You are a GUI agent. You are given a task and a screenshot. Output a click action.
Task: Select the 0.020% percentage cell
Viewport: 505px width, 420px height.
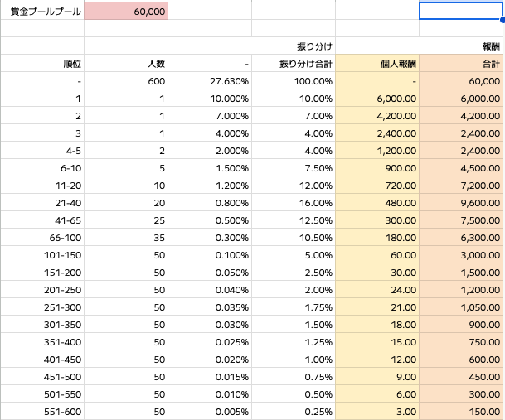(x=210, y=359)
